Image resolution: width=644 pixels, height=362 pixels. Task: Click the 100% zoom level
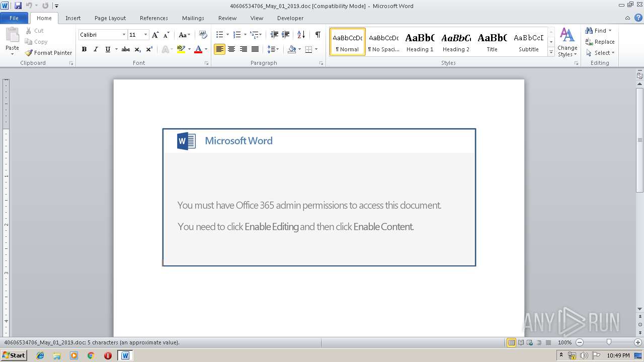pos(565,342)
